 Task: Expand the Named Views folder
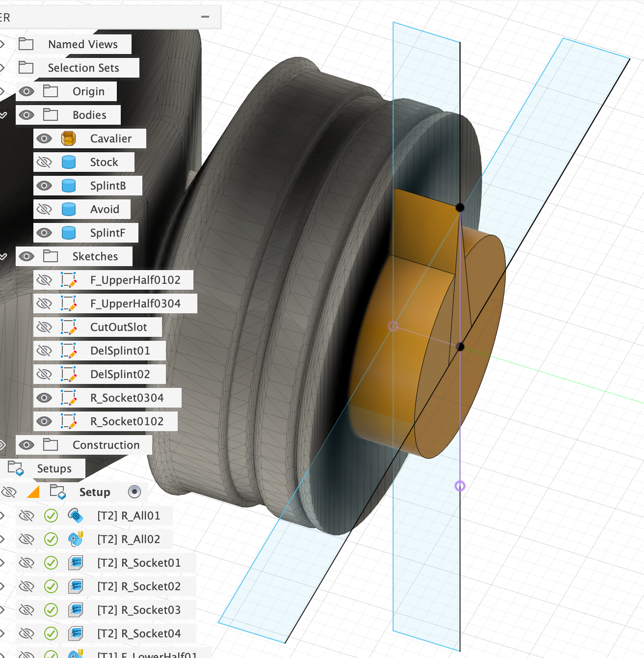coord(2,44)
